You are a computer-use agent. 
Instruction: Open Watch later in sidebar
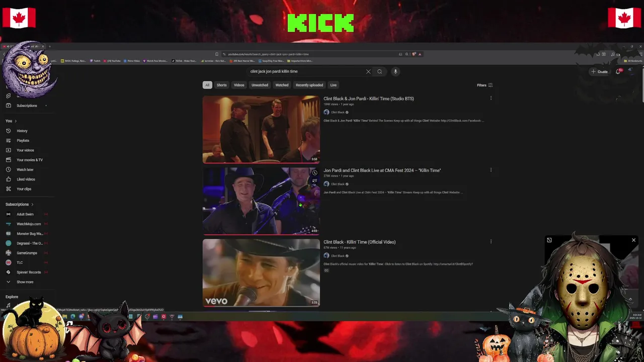coord(25,169)
